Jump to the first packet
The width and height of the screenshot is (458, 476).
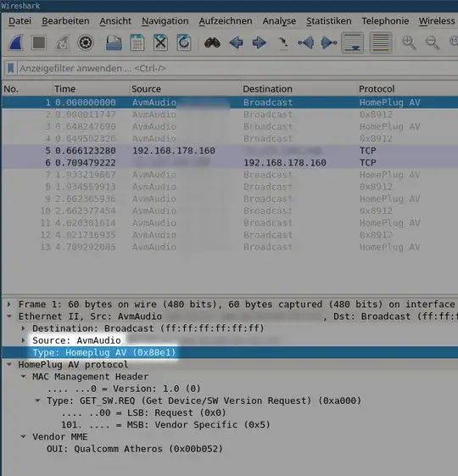point(305,42)
